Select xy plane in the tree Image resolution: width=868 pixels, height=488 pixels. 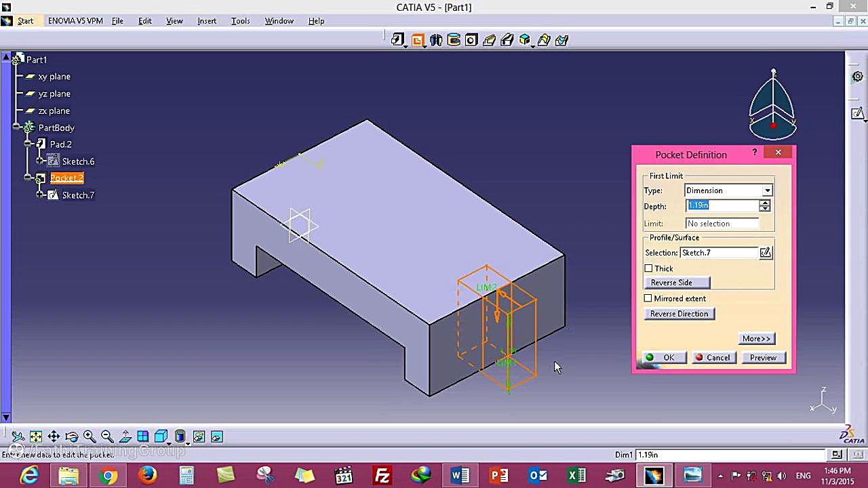(54, 77)
